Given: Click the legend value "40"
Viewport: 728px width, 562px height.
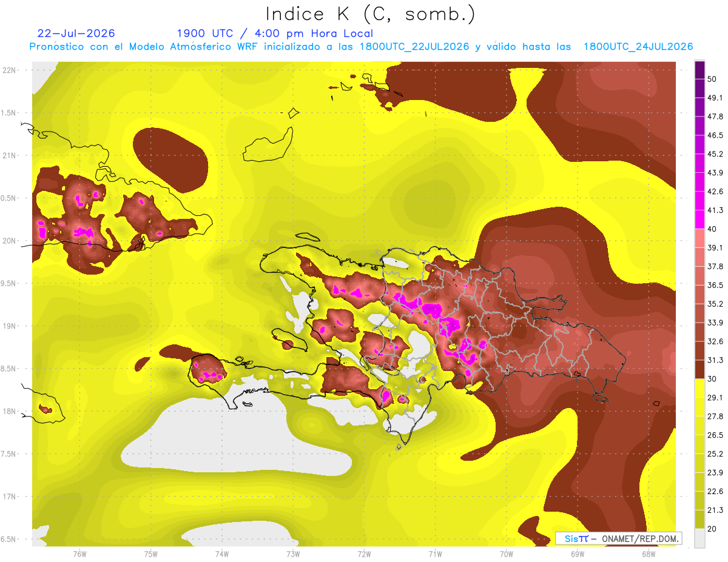Looking at the screenshot, I should 712,229.
